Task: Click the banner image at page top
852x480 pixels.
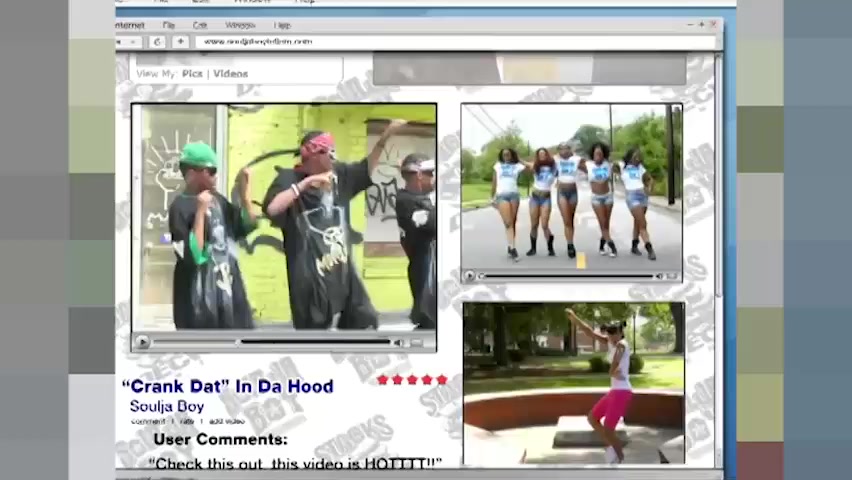Action: pos(529,69)
